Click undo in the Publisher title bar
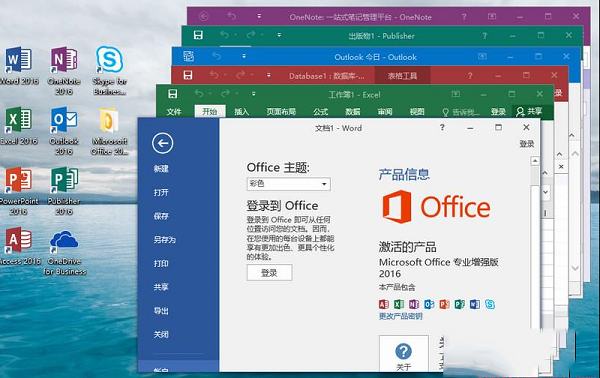The image size is (600, 378). [225, 35]
